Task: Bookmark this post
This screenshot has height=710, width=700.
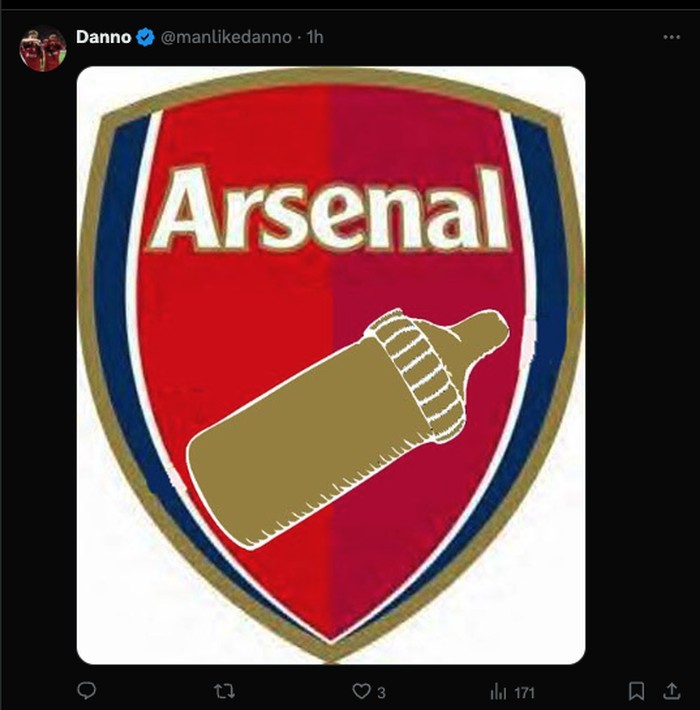Action: tap(636, 691)
